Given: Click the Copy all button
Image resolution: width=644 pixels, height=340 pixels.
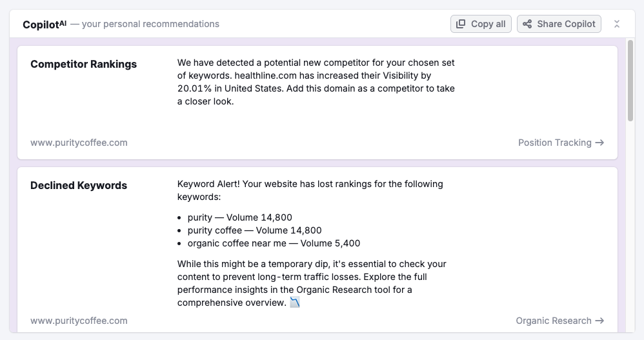Looking at the screenshot, I should click(481, 24).
